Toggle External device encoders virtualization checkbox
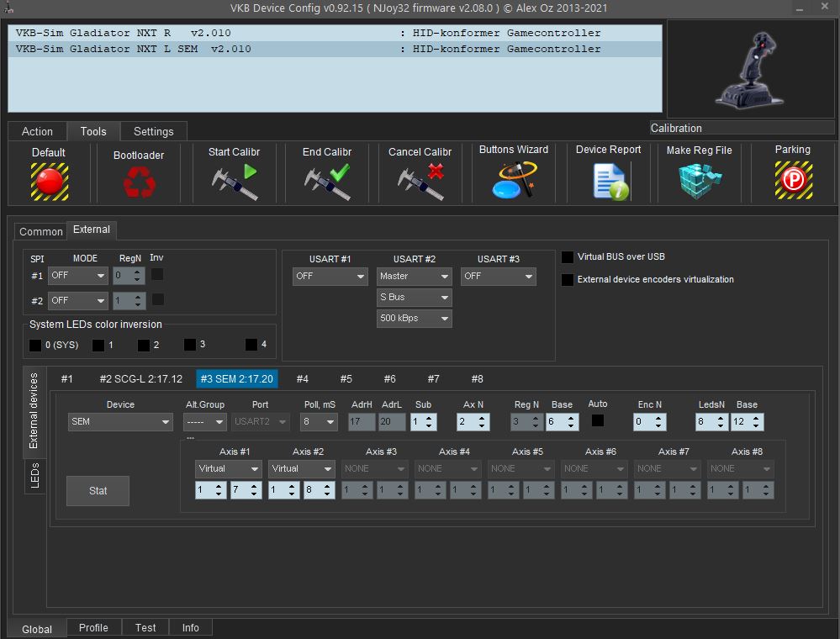 pos(568,280)
